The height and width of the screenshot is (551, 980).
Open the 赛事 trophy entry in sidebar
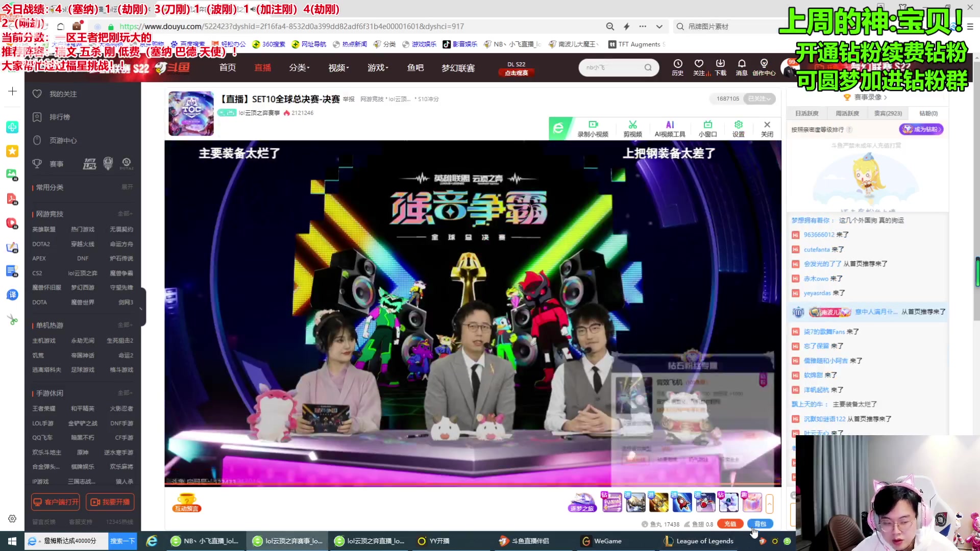pyautogui.click(x=56, y=164)
